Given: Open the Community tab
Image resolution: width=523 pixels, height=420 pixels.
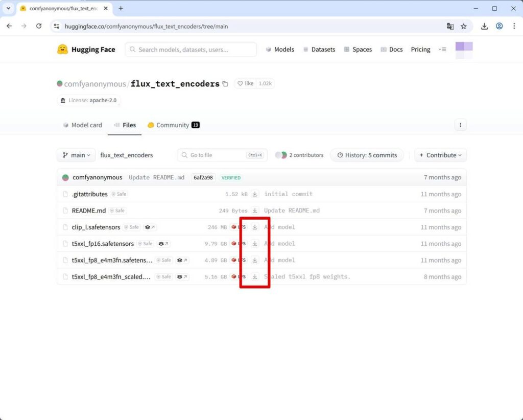Looking at the screenshot, I should [173, 125].
